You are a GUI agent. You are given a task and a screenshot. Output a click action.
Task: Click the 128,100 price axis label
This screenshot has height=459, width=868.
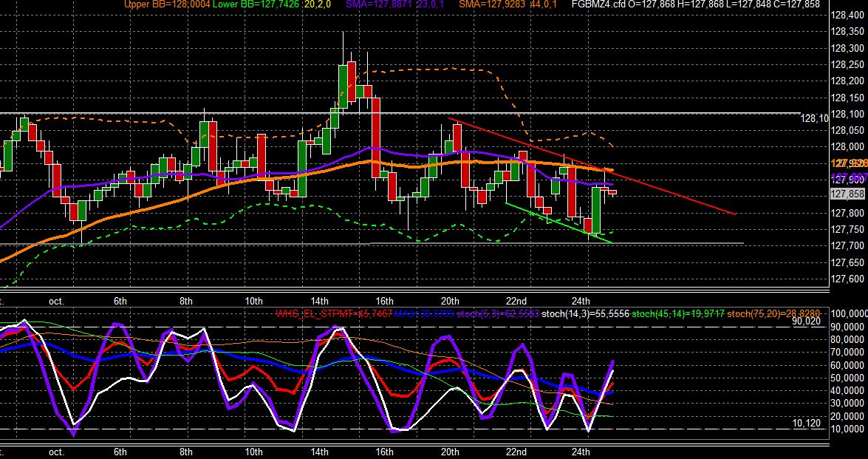[847, 114]
